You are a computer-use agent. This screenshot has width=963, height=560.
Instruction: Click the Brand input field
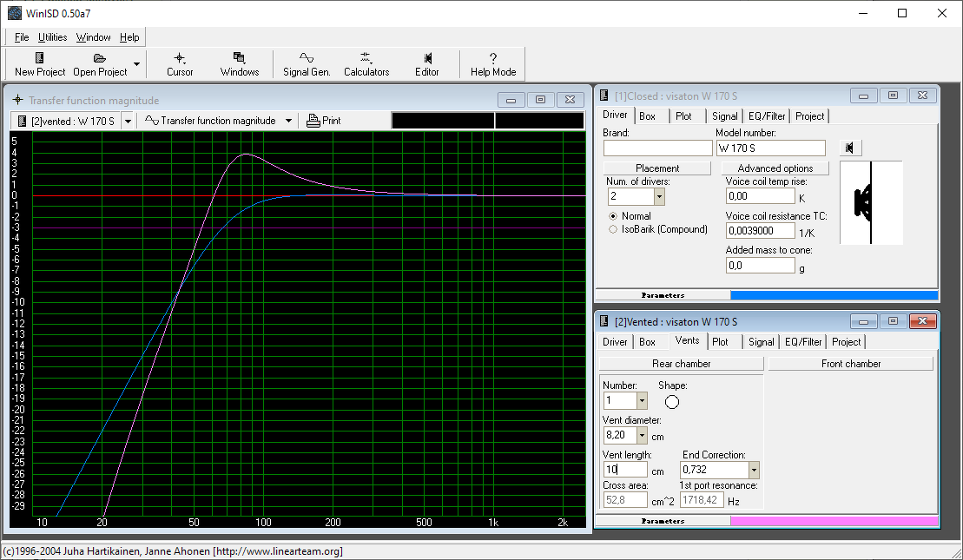point(657,148)
